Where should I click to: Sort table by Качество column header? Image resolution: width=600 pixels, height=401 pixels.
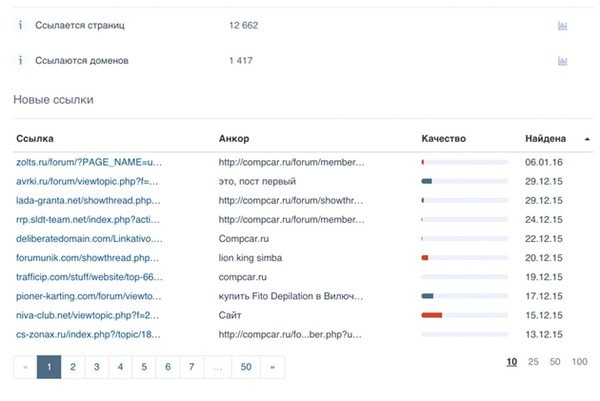(x=443, y=139)
